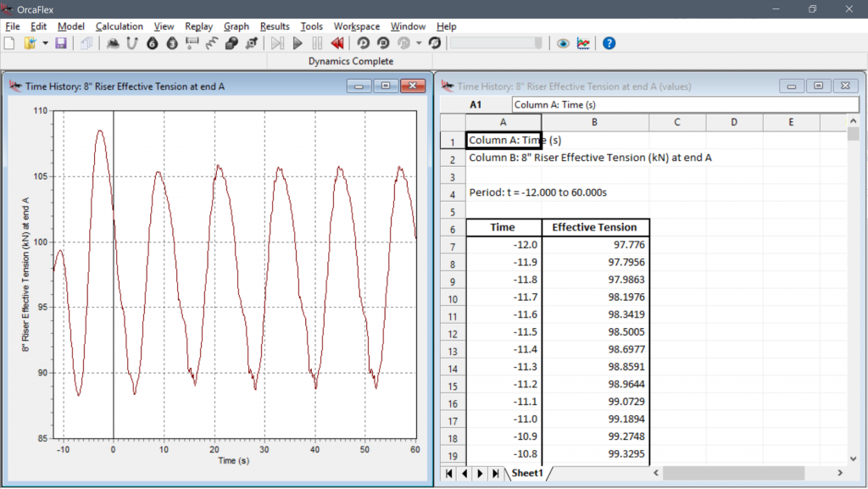Image resolution: width=868 pixels, height=489 pixels.
Task: Click the Replay Parameters refresh icon
Action: point(435,43)
